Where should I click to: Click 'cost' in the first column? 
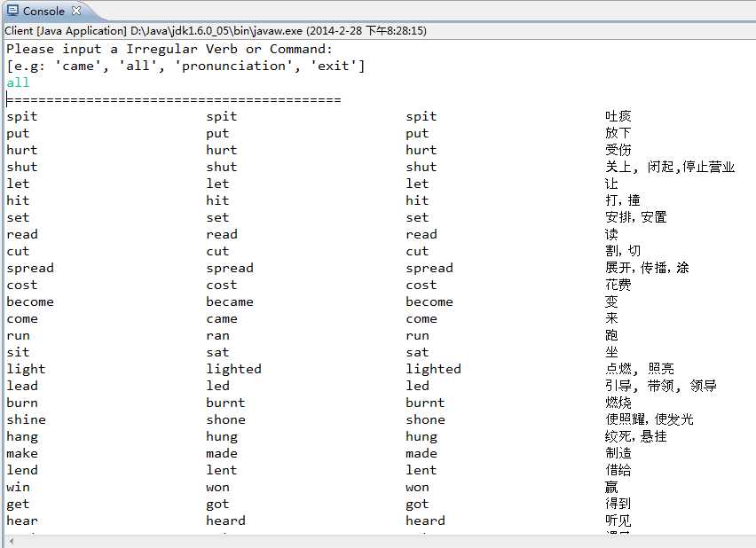coord(22,286)
